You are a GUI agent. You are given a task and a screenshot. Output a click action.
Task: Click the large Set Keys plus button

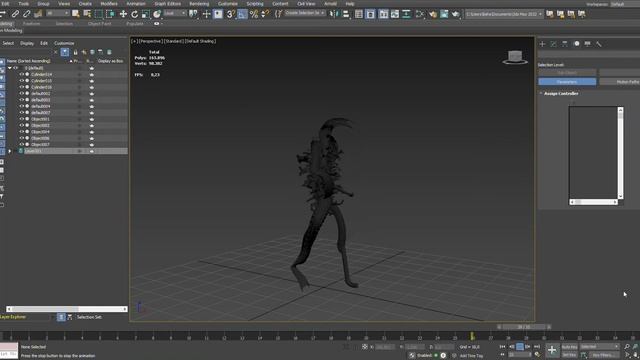(552, 350)
